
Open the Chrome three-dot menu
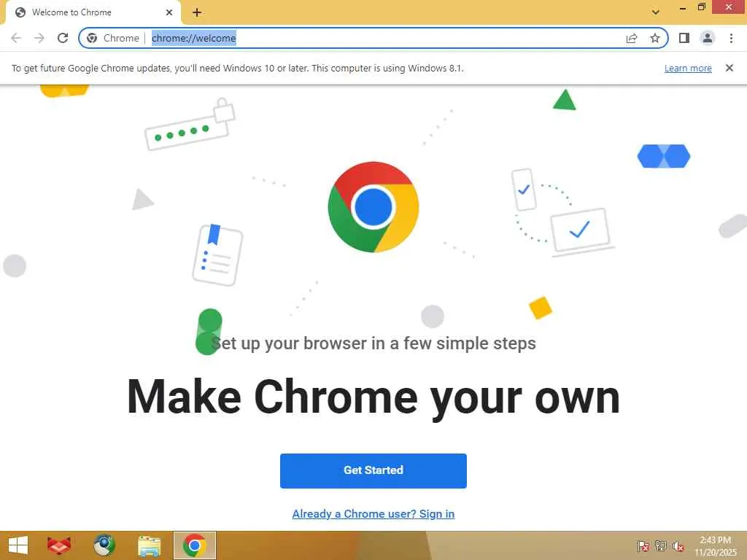pos(731,38)
